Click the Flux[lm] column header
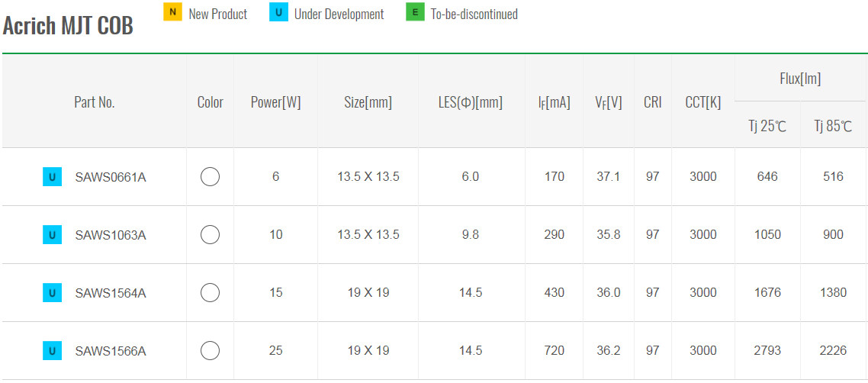The height and width of the screenshot is (383, 868). coord(800,79)
